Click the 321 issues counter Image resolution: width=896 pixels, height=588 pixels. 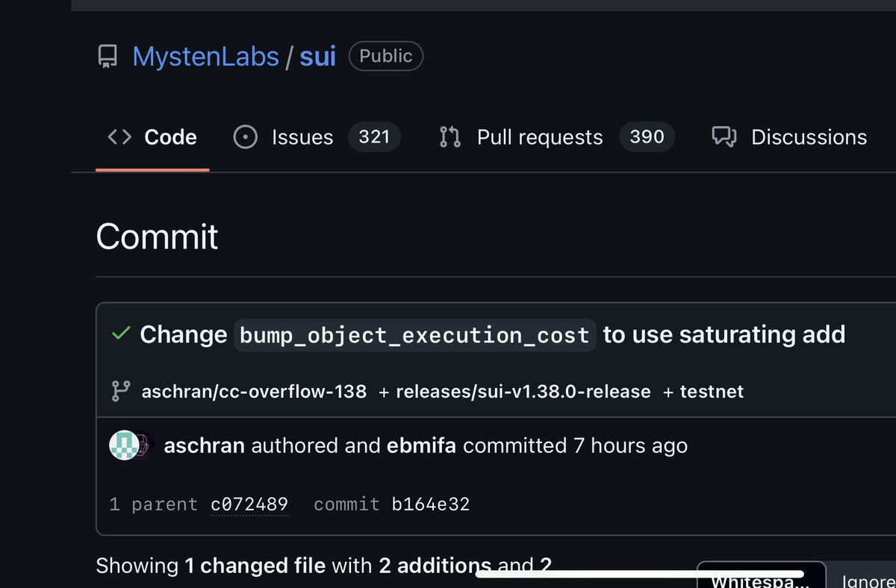[x=374, y=137]
